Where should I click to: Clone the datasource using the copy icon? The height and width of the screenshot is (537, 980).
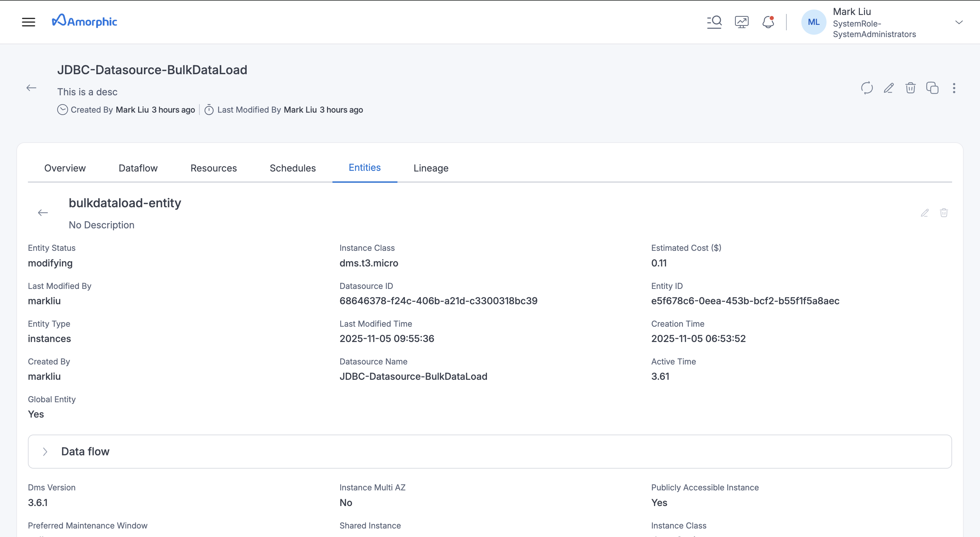(x=932, y=88)
